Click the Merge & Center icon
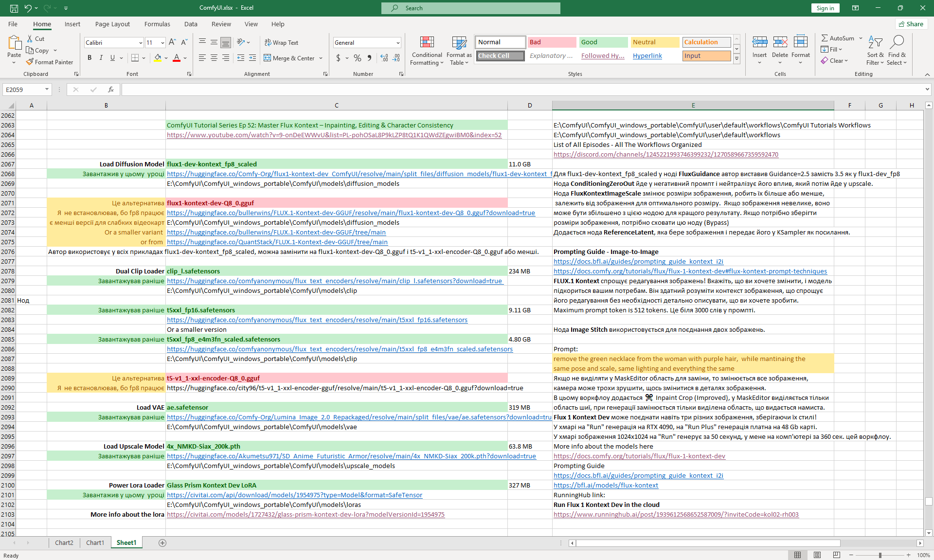 [268, 58]
